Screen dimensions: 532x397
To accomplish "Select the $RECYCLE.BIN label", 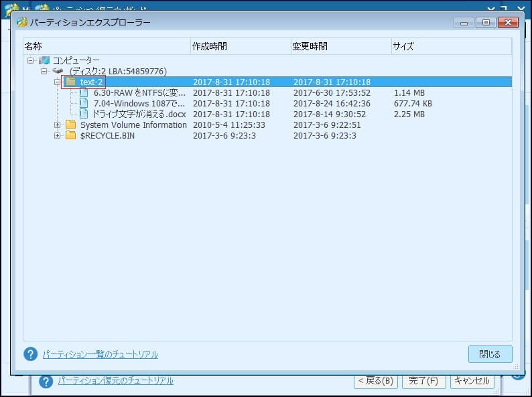I will pos(107,136).
